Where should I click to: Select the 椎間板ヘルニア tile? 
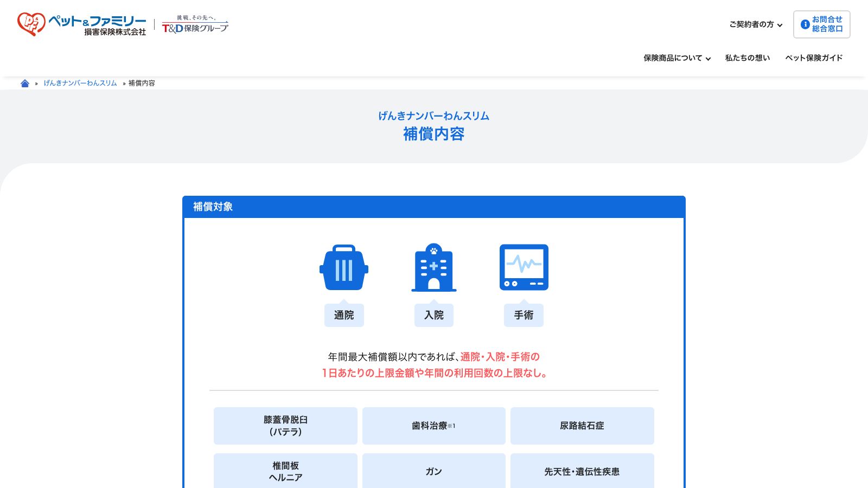tap(285, 471)
